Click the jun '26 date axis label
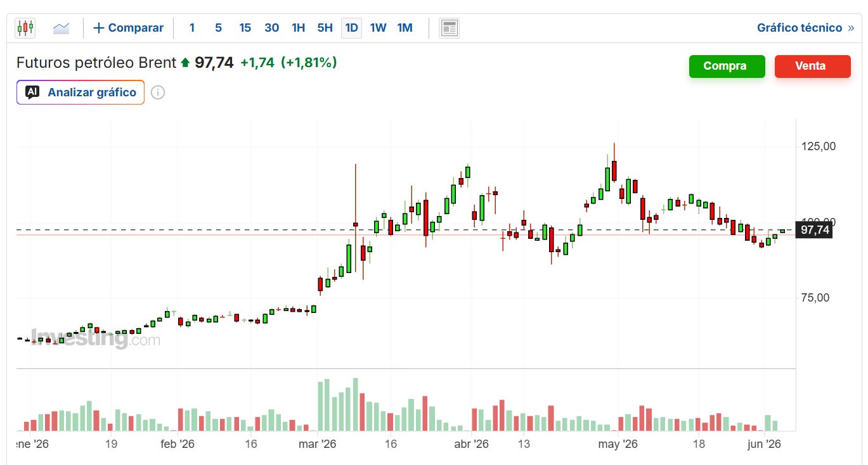 [x=764, y=444]
